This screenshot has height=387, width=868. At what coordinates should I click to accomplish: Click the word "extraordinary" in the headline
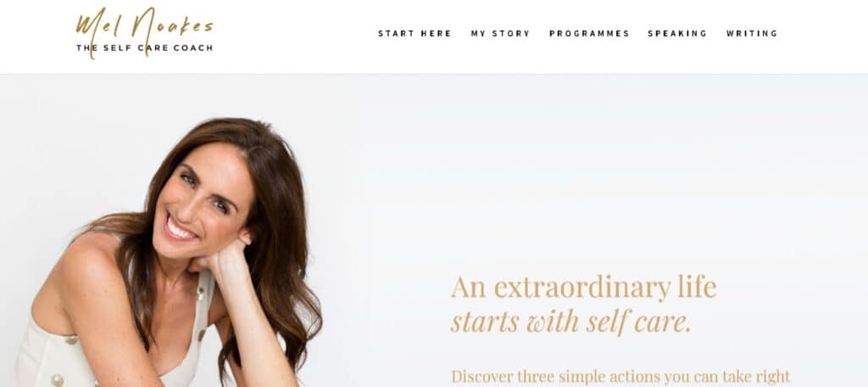(582, 287)
